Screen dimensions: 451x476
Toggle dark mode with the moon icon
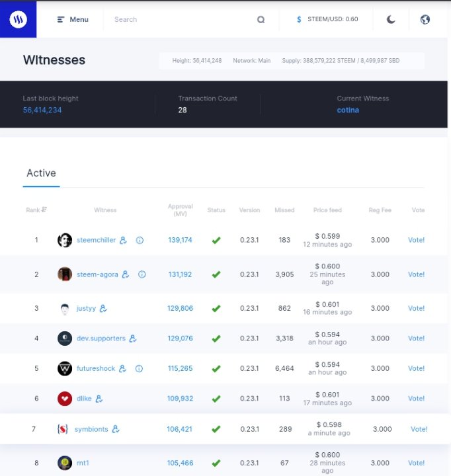coord(391,19)
